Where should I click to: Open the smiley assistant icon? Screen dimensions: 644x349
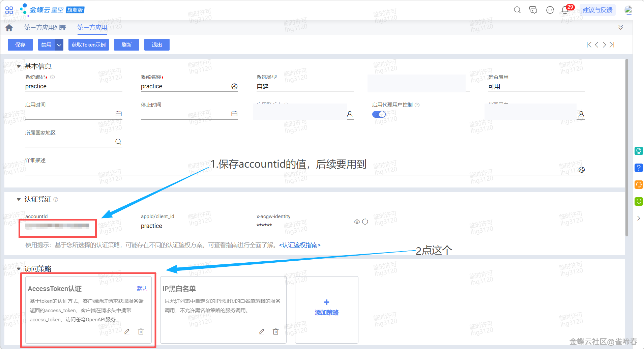click(x=550, y=10)
